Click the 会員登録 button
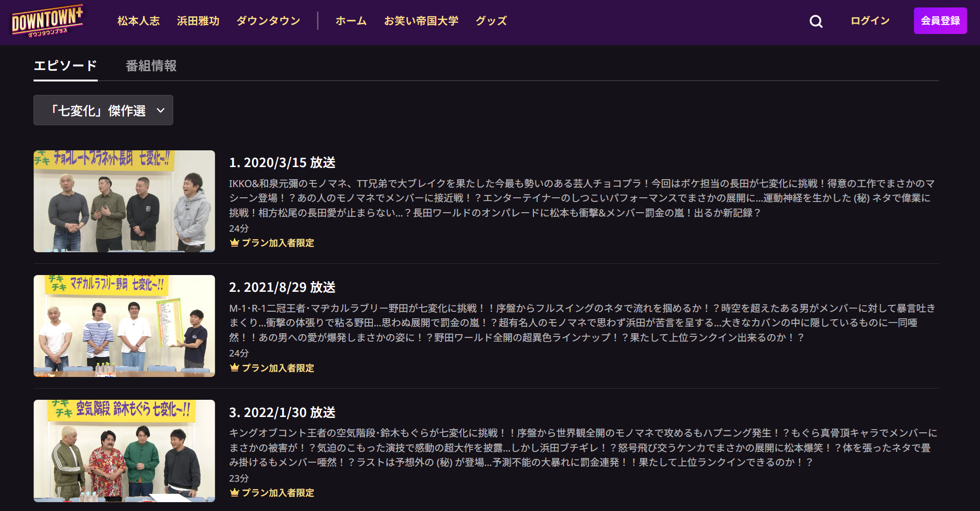This screenshot has width=980, height=511. (x=940, y=21)
